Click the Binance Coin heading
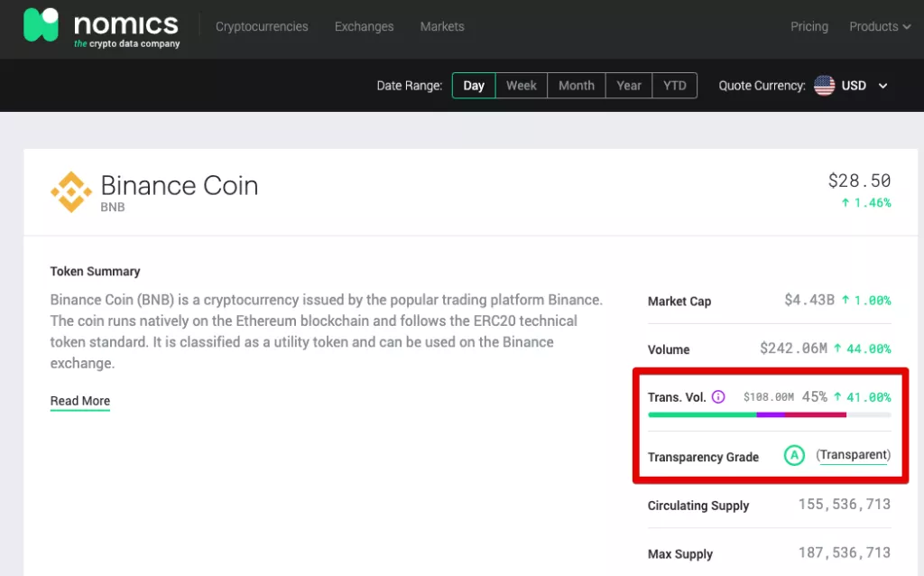Viewport: 924px width, 576px height. point(180,185)
